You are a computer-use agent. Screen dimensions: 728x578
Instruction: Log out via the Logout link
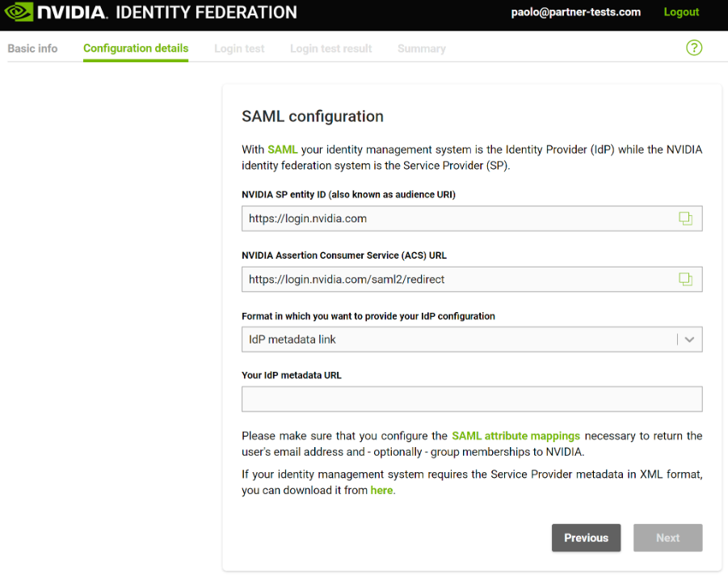click(681, 12)
